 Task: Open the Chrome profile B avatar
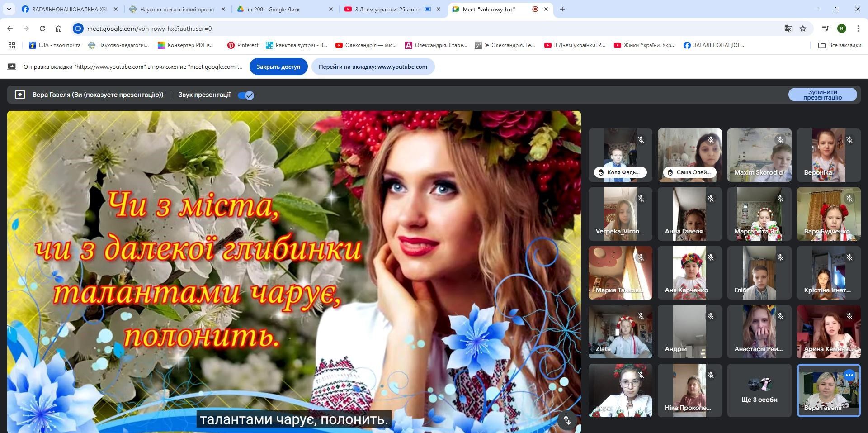(841, 29)
